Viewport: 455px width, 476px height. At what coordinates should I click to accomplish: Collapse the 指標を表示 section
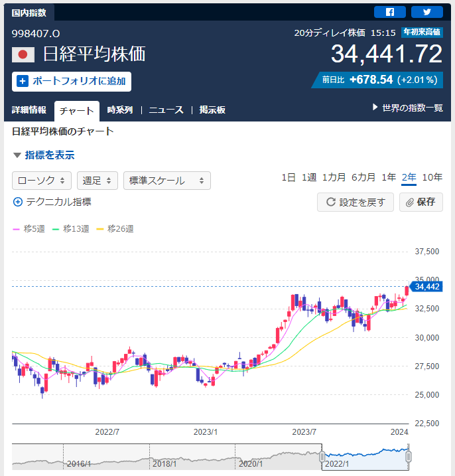point(44,155)
